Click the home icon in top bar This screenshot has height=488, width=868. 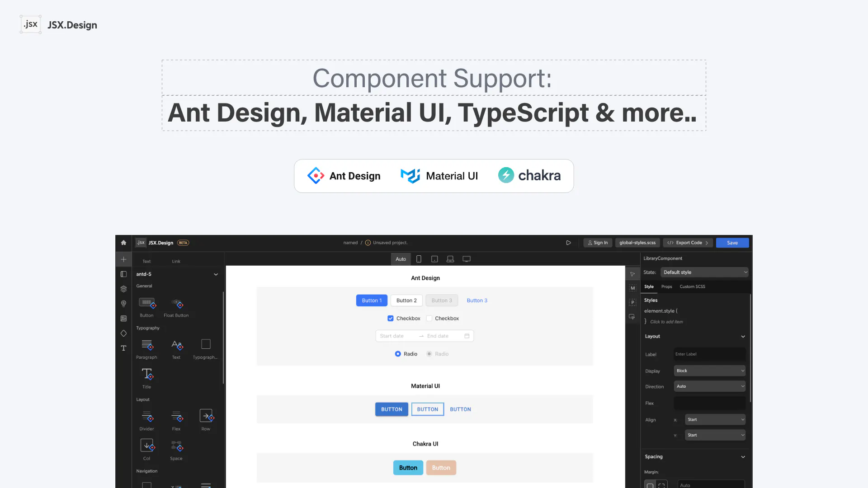(123, 243)
